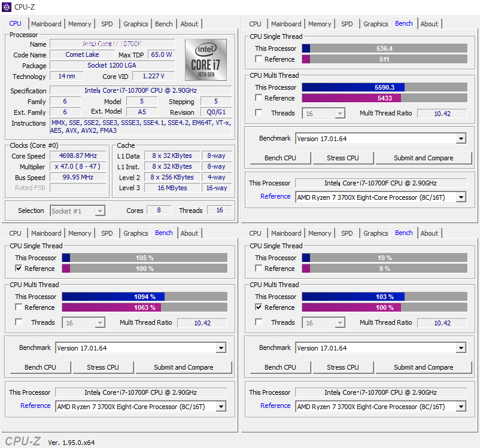480x448 pixels.
Task: Click Submit and Compare in the upper-right panel
Action: (424, 158)
